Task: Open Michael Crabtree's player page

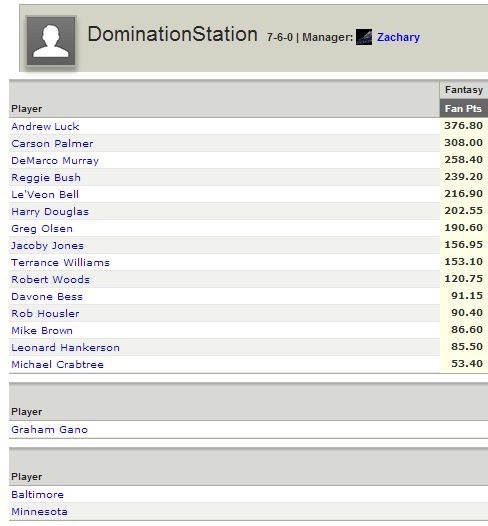Action: [57, 365]
